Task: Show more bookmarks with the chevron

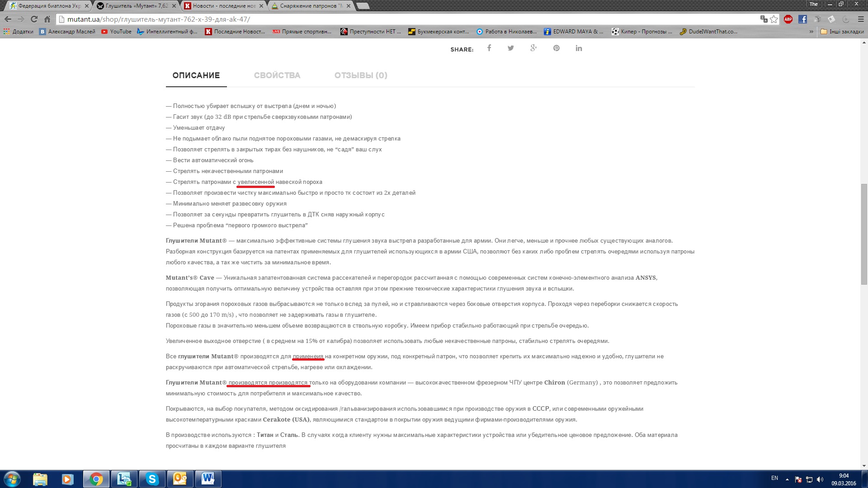Action: click(x=811, y=32)
